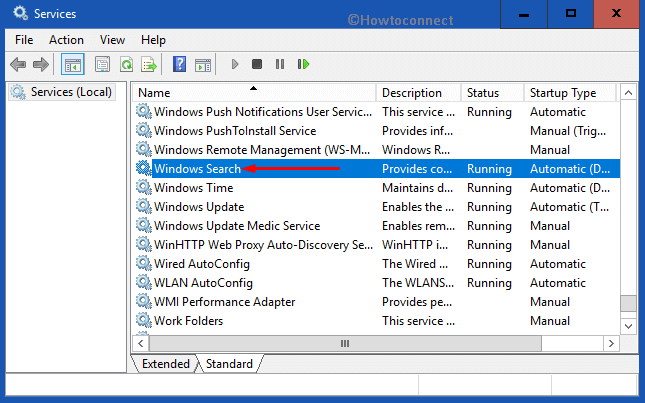Select Windows Remote Management (WS-M... row
645x403 pixels.
(376, 150)
